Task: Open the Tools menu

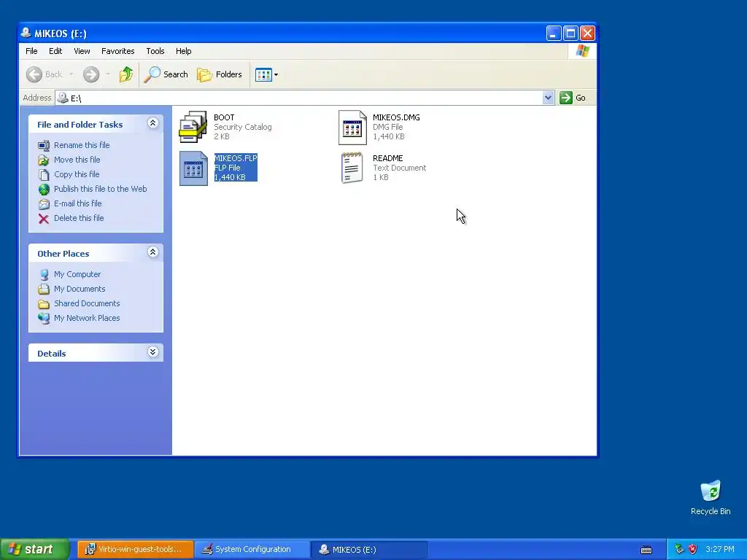Action: 155,51
